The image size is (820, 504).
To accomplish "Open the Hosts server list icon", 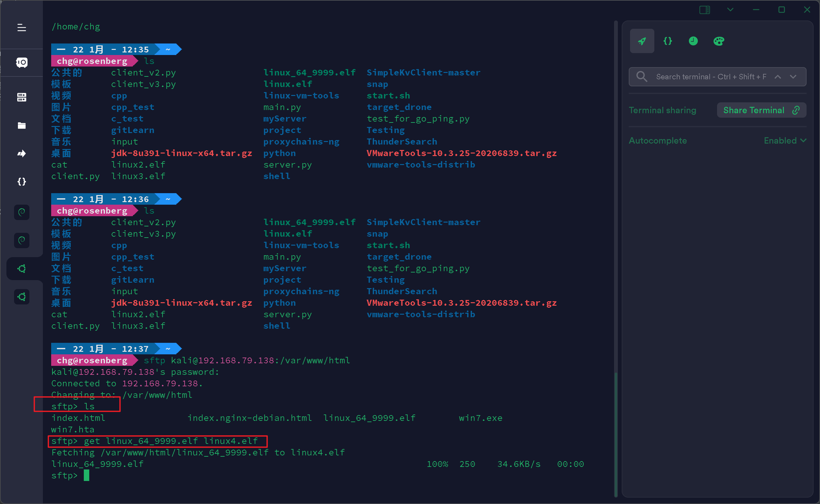I will click(22, 97).
